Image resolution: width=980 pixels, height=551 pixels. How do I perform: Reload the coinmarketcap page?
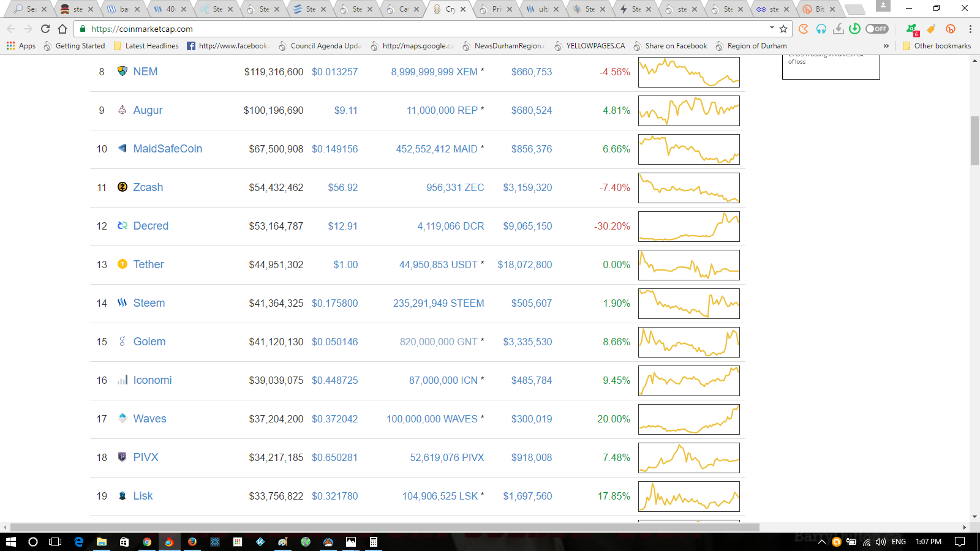[x=45, y=29]
